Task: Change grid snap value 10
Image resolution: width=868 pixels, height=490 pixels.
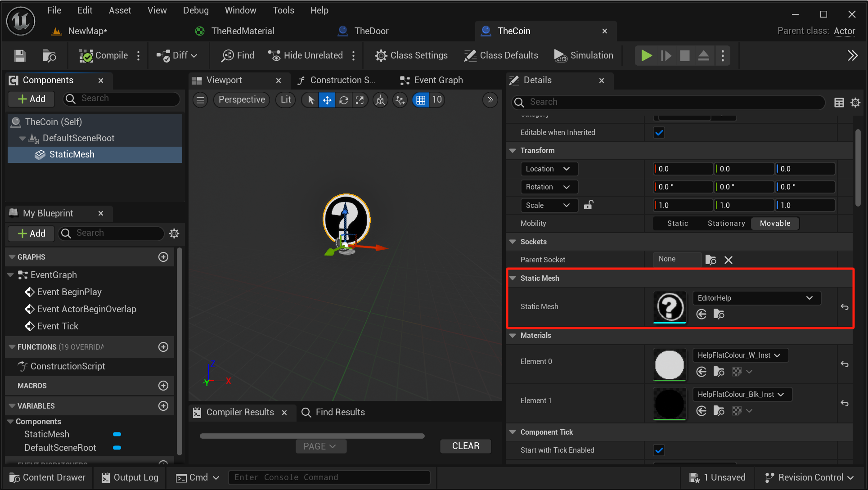Action: click(437, 100)
